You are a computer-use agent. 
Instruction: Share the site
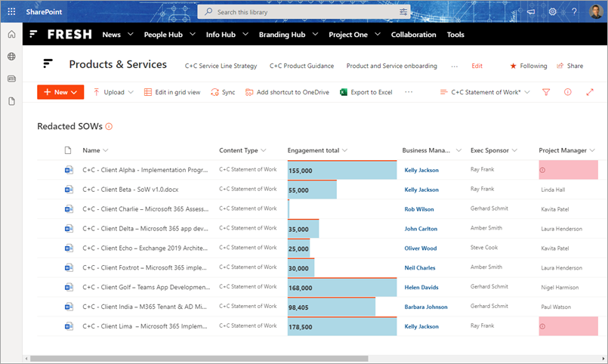(x=570, y=66)
